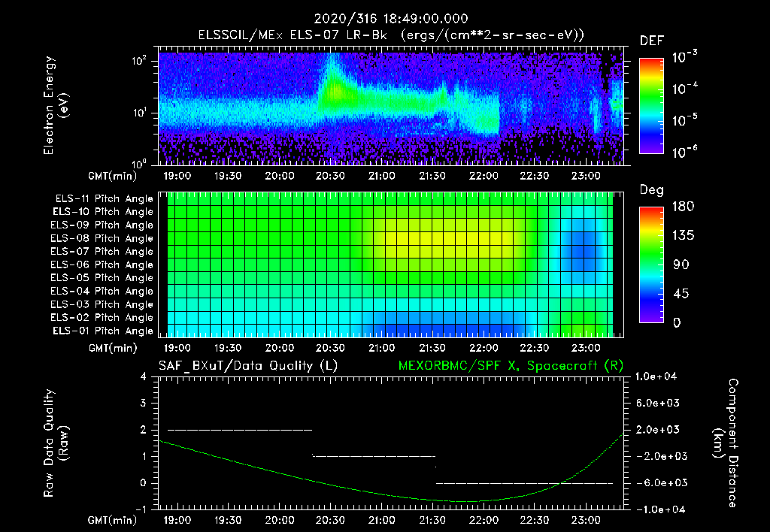Click the 45 label on the Deg scale
This screenshot has height=532, width=770.
point(681,294)
